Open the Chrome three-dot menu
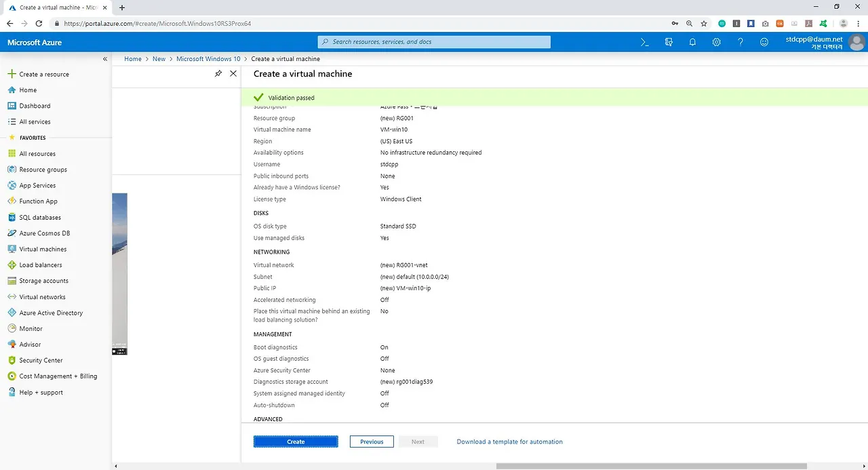The width and height of the screenshot is (868, 470). click(860, 23)
